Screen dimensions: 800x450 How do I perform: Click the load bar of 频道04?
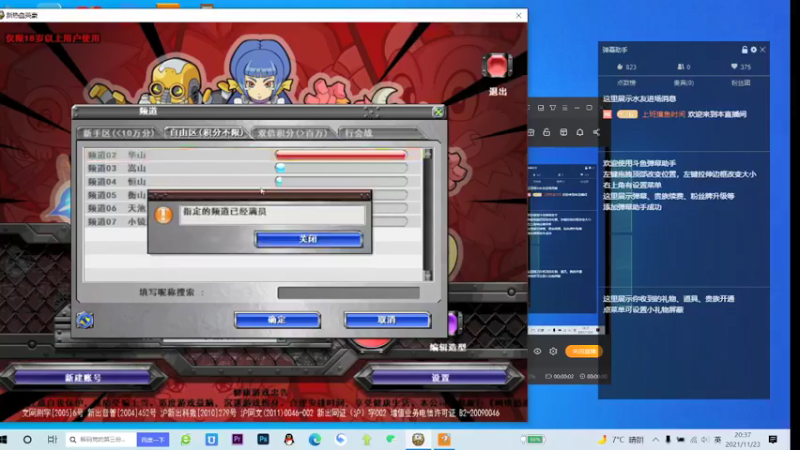(341, 181)
